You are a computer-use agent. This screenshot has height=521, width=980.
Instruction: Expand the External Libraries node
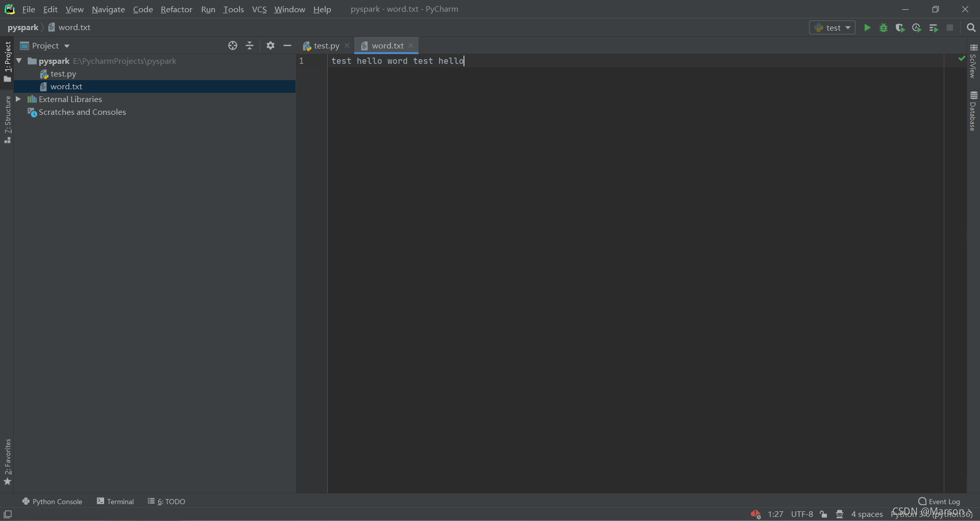18,99
